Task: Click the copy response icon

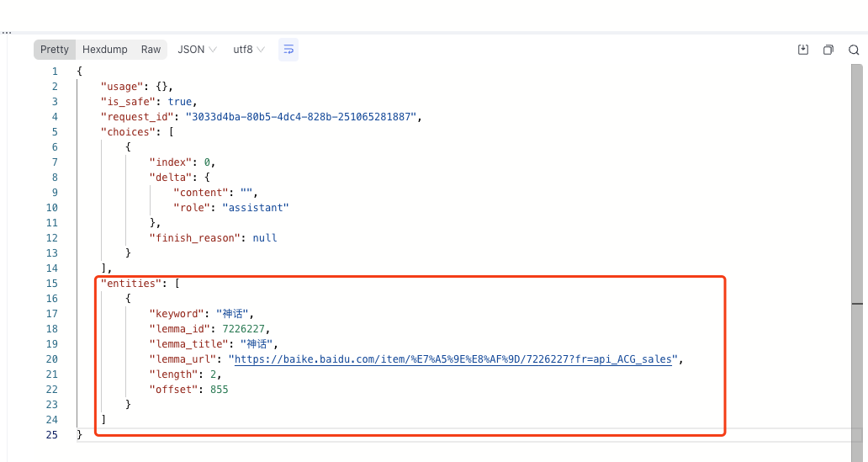Action: point(828,50)
